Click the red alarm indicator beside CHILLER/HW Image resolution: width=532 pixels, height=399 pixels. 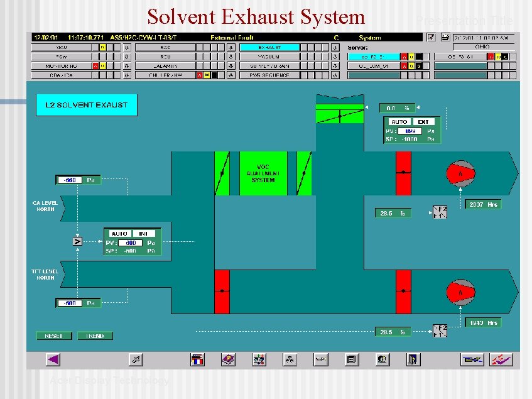click(x=200, y=75)
